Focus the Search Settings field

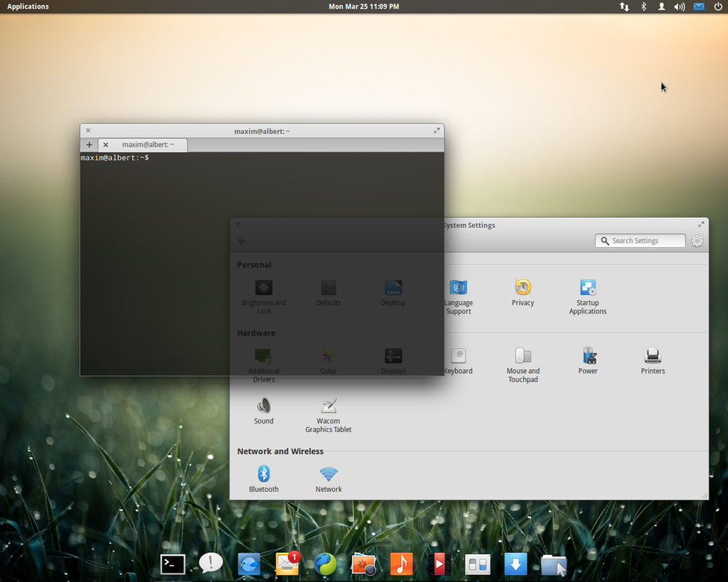coord(641,241)
